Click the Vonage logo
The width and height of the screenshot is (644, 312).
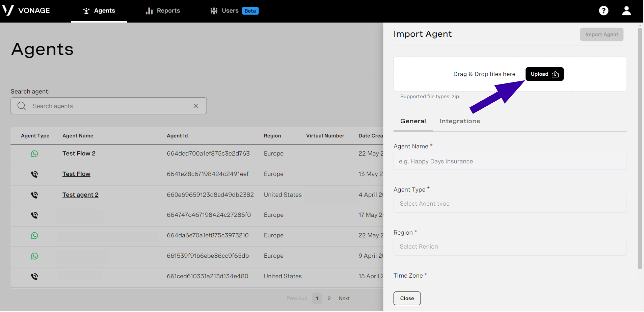point(26,10)
